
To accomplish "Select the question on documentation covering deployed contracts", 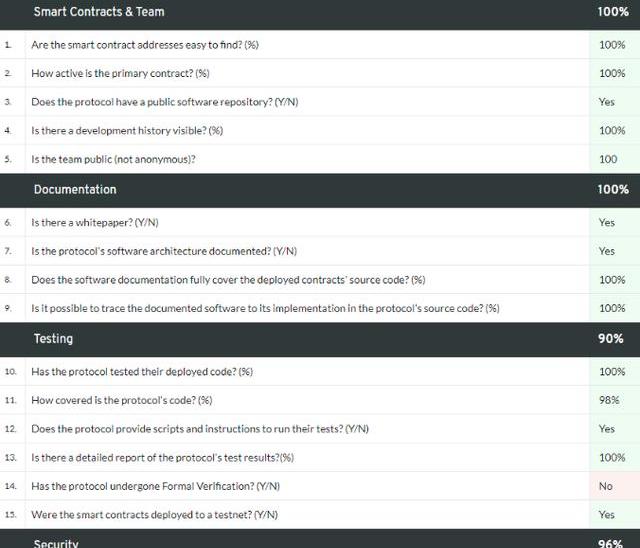I will 228,280.
